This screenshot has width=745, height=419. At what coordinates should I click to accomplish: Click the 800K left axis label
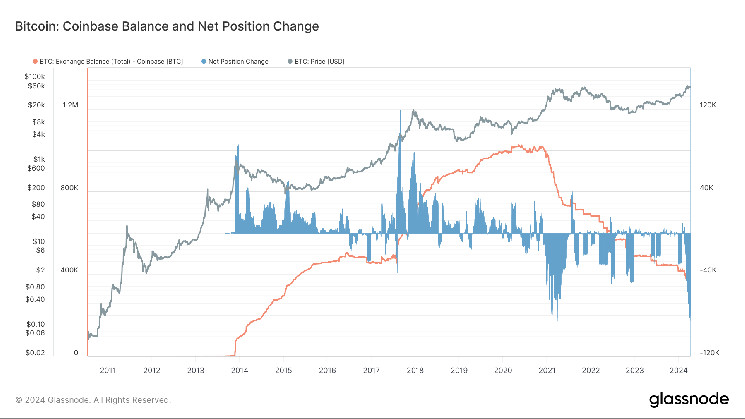(x=69, y=188)
